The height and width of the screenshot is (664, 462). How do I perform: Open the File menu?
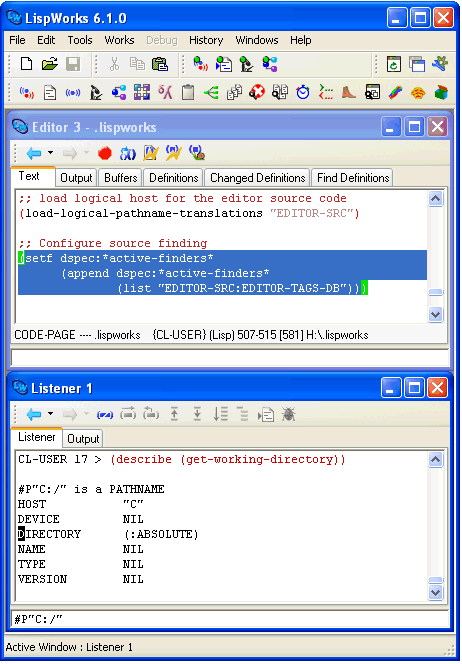(17, 40)
